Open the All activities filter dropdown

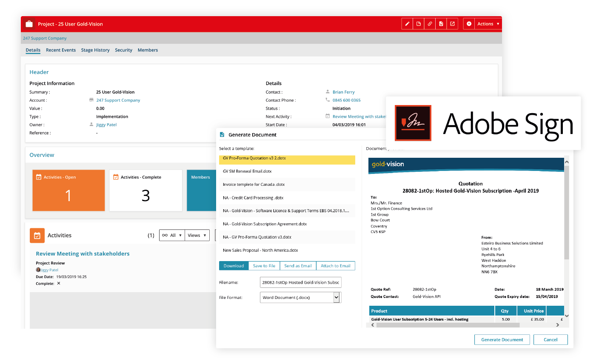click(172, 235)
